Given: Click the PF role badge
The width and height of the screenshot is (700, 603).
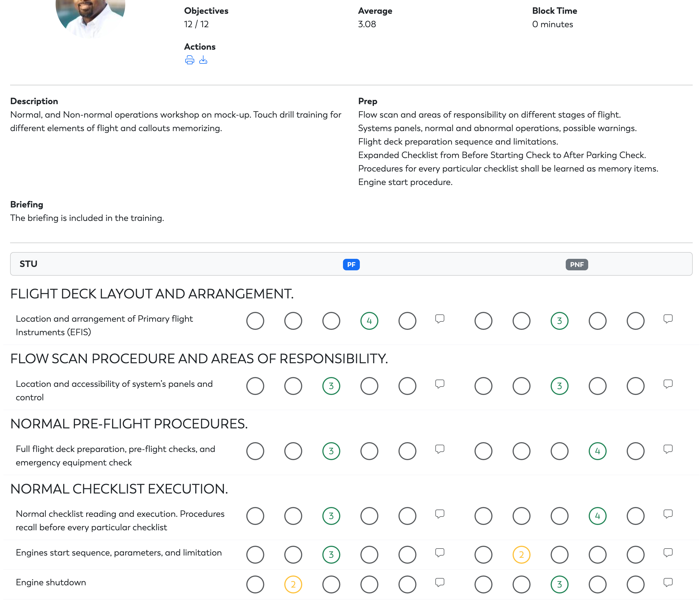Looking at the screenshot, I should click(x=351, y=264).
